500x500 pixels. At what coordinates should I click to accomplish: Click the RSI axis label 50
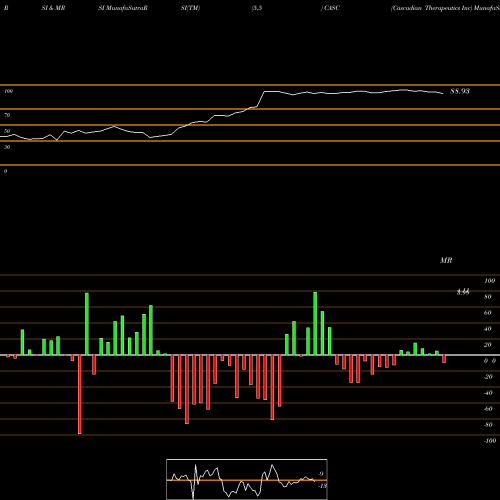[7, 131]
